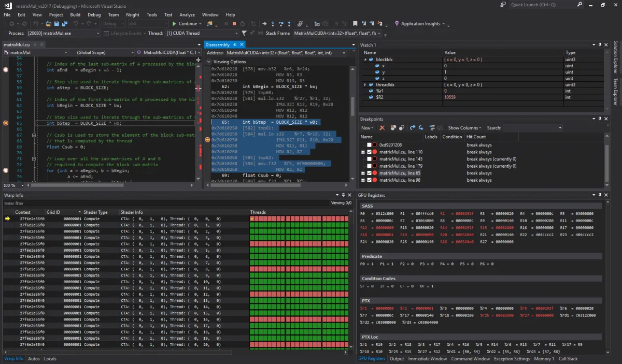Expand Viewing Options in Disassembly
The width and height of the screenshot is (622, 364).
point(209,62)
